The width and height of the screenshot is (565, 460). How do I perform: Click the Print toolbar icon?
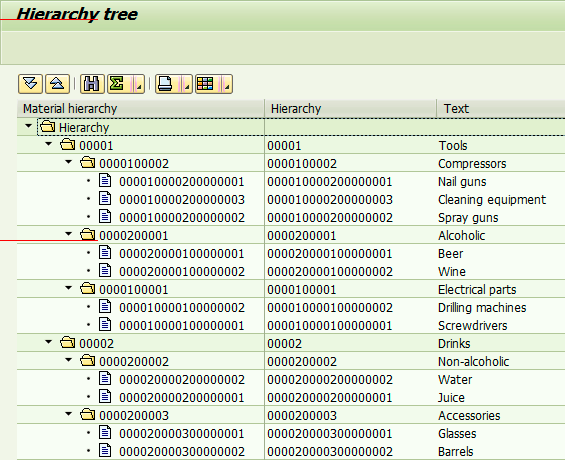(x=165, y=84)
